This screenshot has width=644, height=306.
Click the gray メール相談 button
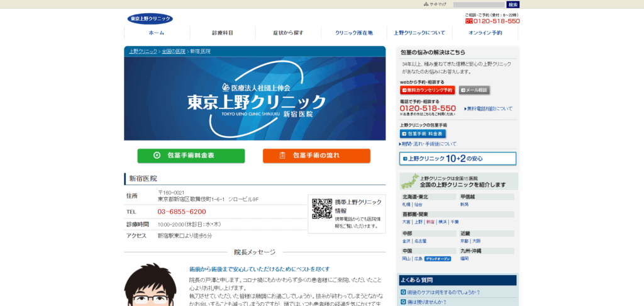coord(474,90)
